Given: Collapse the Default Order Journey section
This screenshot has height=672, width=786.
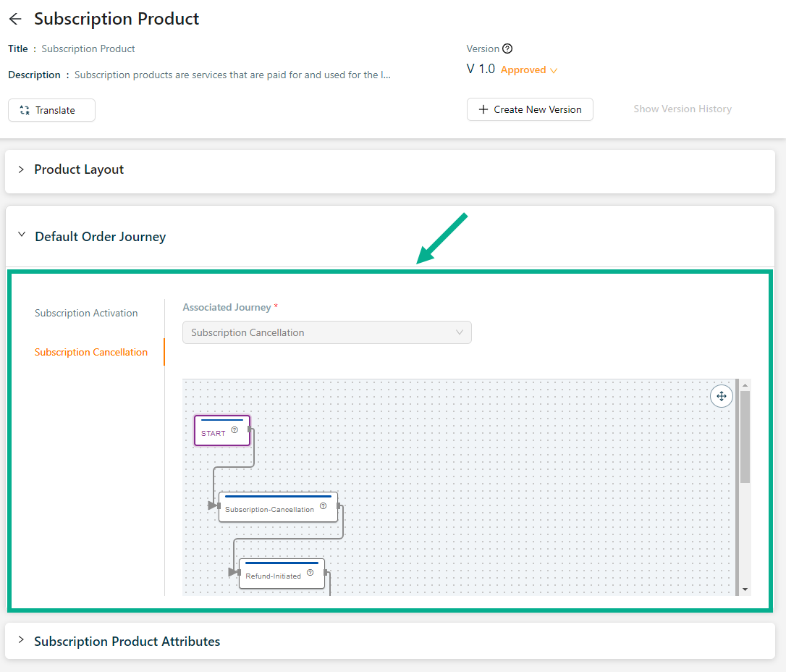Looking at the screenshot, I should (x=21, y=236).
